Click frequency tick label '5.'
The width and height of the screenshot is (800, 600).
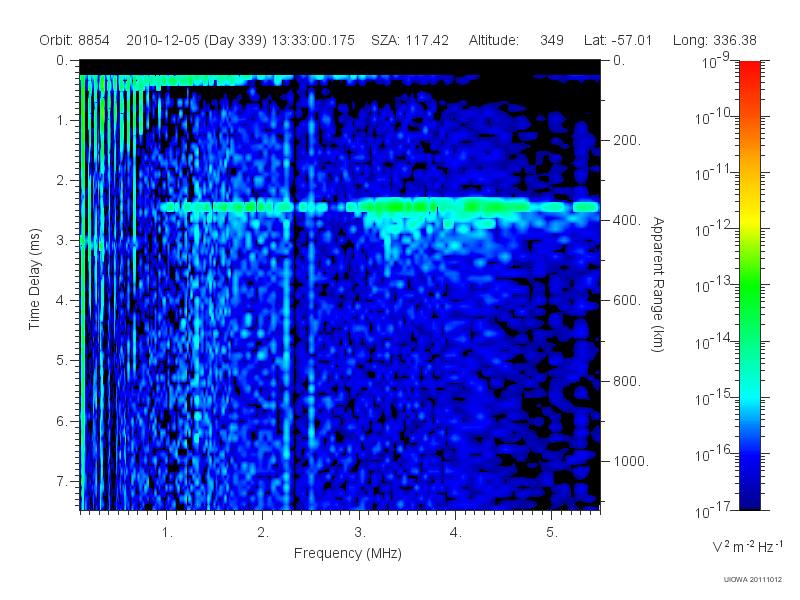click(x=552, y=533)
